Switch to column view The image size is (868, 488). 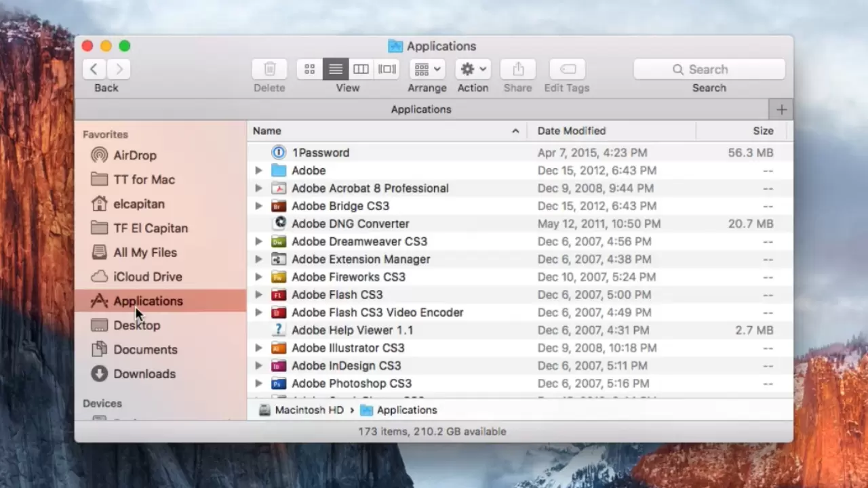tap(361, 69)
